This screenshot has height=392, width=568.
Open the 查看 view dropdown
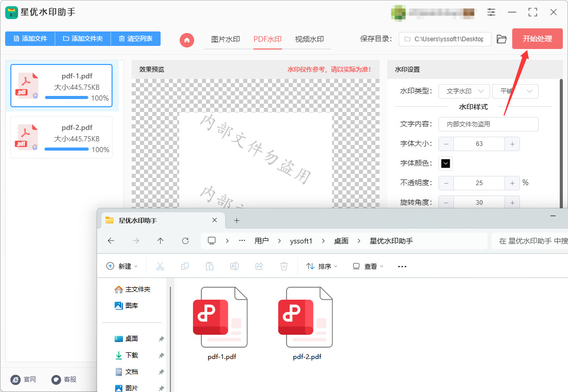point(368,266)
